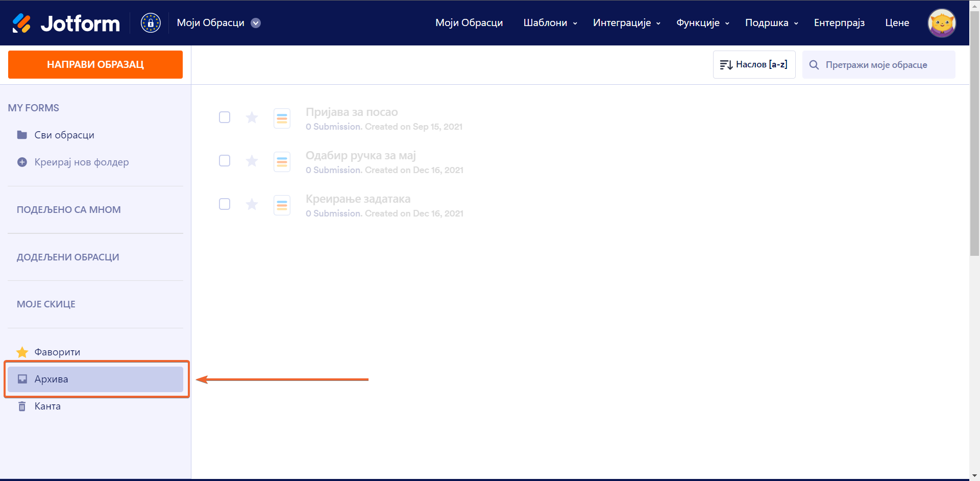This screenshot has height=481, width=980.
Task: Click the НАПРАВИ ОБРАЗАЦ button
Action: click(95, 64)
